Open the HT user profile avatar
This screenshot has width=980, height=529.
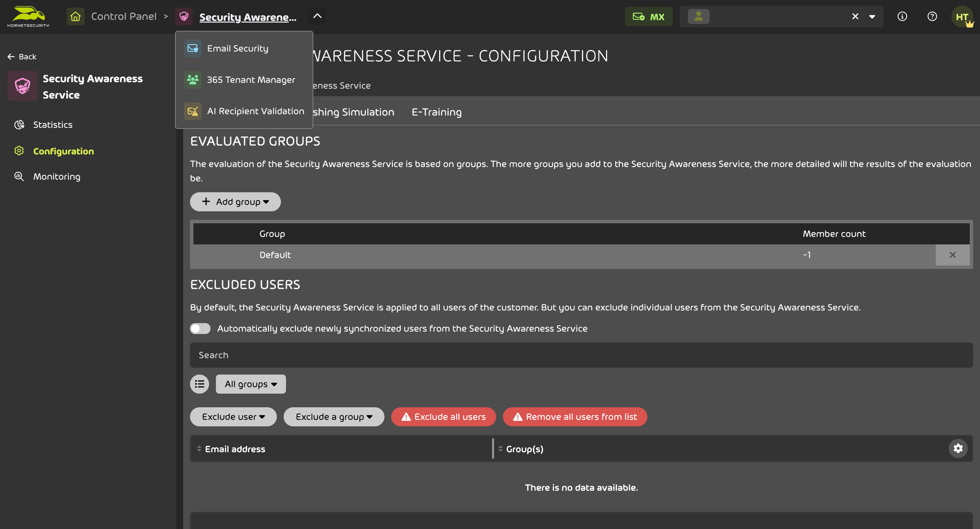point(962,16)
